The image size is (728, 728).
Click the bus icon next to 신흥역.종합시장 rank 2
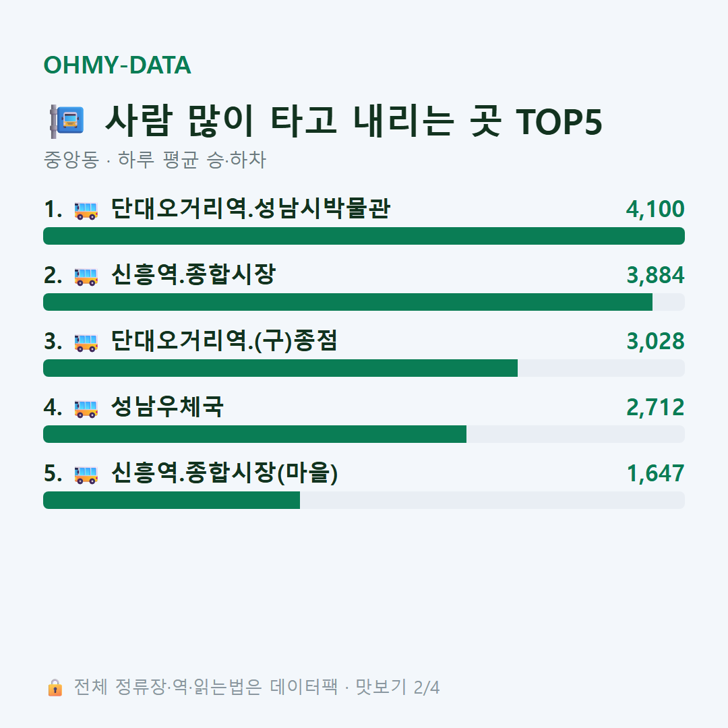(86, 276)
